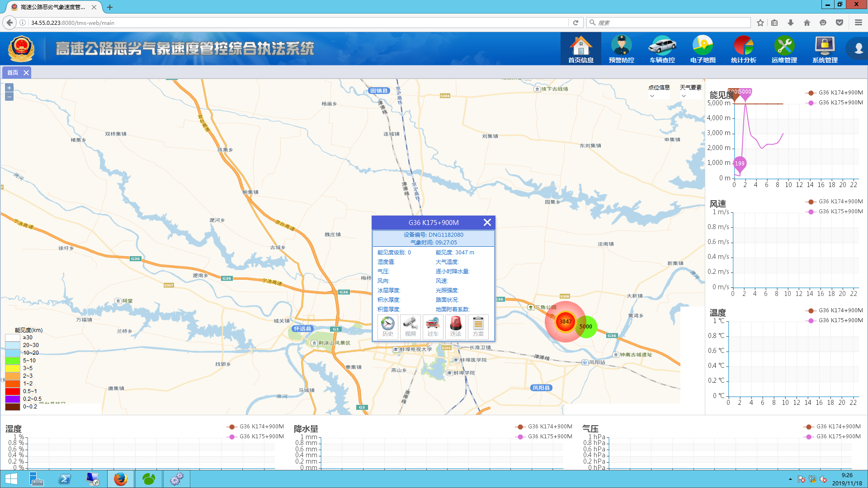
Task: Close the G36 K175+900M info popup
Action: click(487, 222)
